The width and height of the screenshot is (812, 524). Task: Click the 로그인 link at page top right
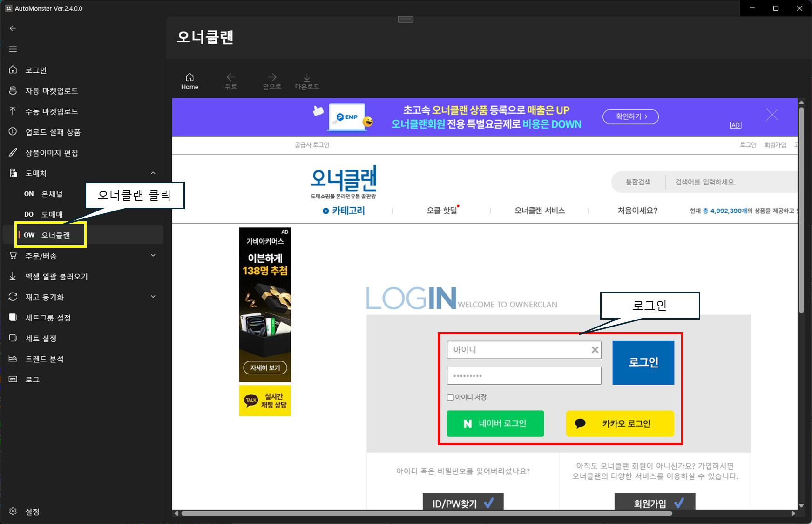(748, 145)
